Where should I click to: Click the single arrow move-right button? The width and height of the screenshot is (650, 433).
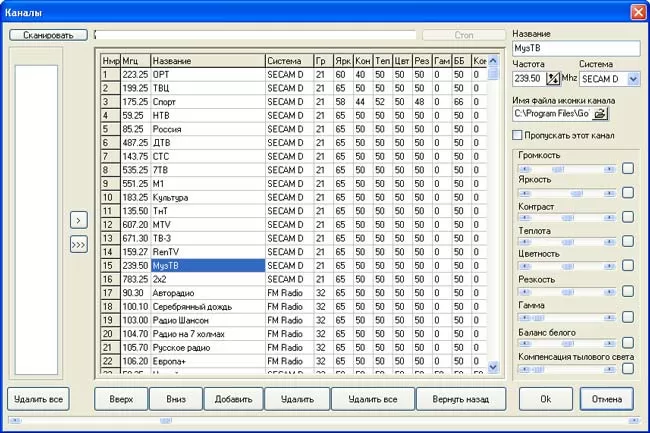click(78, 220)
